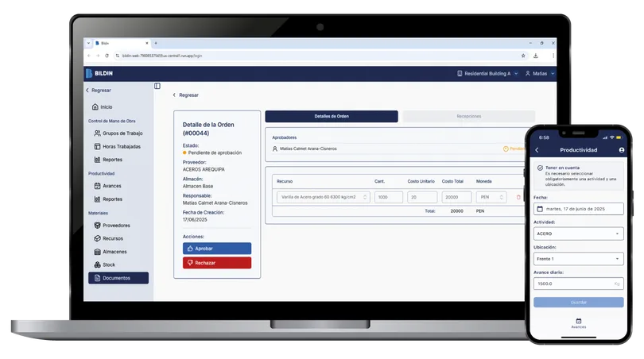
Task: Click the Detalle de la Orden (#00044) heading
Action: (208, 129)
